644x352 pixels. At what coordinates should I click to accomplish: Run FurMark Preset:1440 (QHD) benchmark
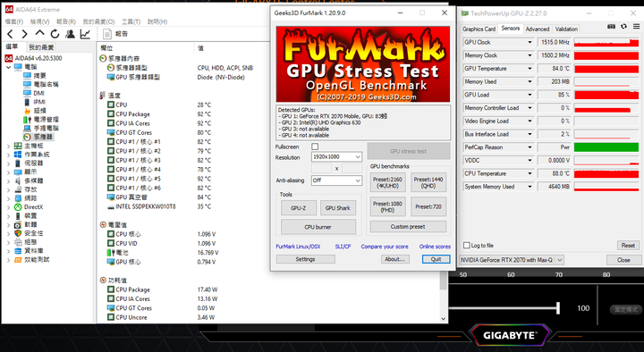[x=428, y=182]
